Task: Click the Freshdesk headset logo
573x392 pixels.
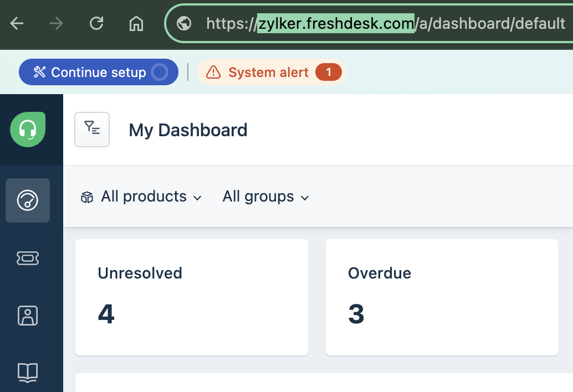Action: pos(28,130)
